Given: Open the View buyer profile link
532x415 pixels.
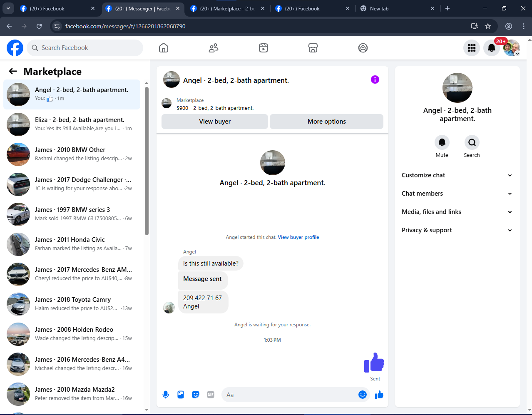Looking at the screenshot, I should click(x=298, y=237).
